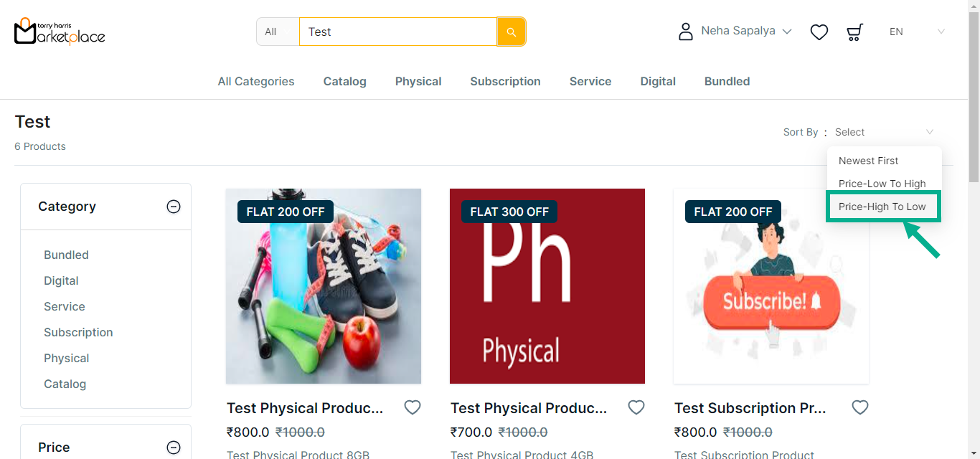Switch to the Subscription category tab
Image resolution: width=980 pixels, height=459 pixels.
[x=505, y=82]
